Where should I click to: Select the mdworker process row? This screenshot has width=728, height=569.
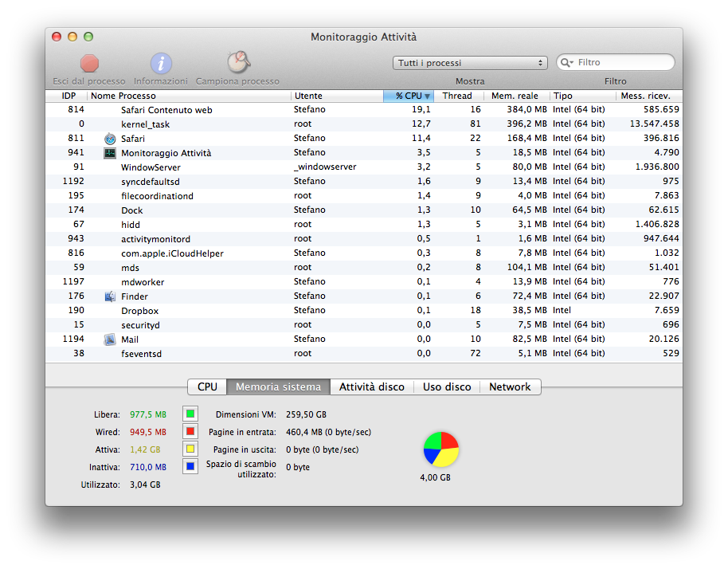click(x=363, y=282)
